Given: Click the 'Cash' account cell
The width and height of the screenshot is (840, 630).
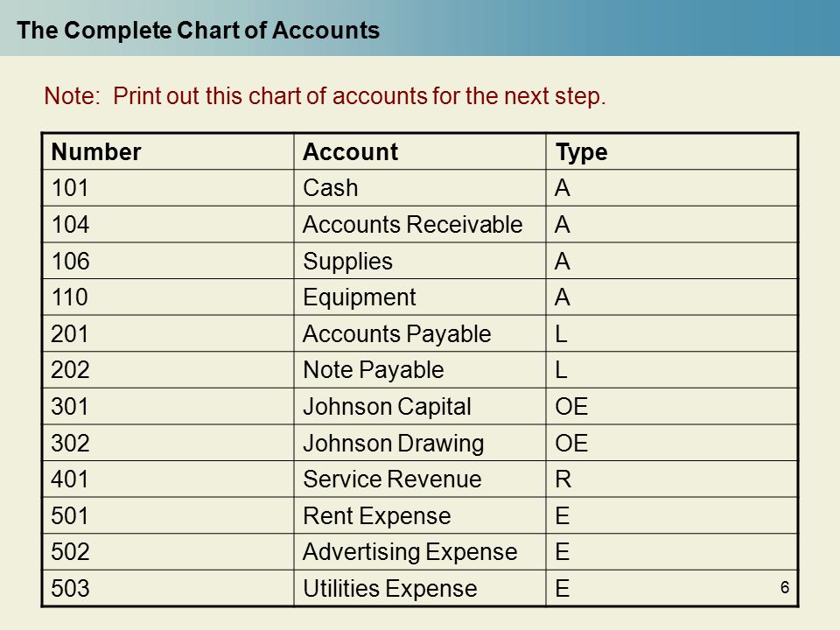Looking at the screenshot, I should [x=420, y=188].
